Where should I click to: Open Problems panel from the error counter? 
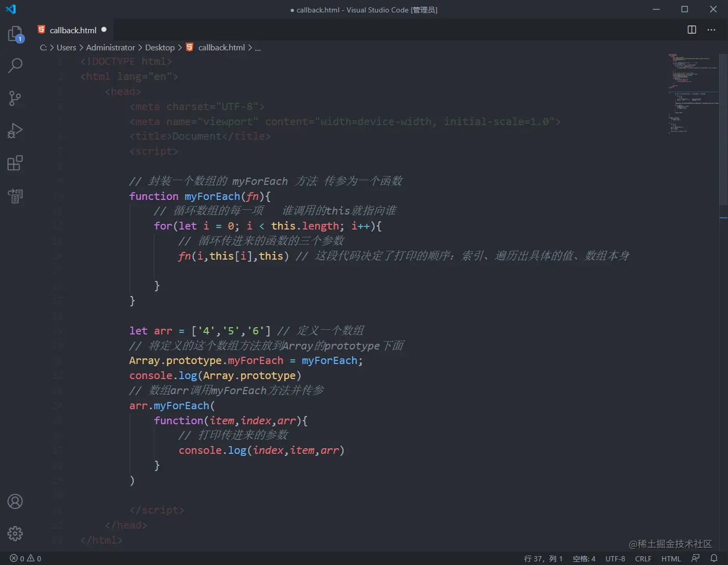pyautogui.click(x=24, y=558)
